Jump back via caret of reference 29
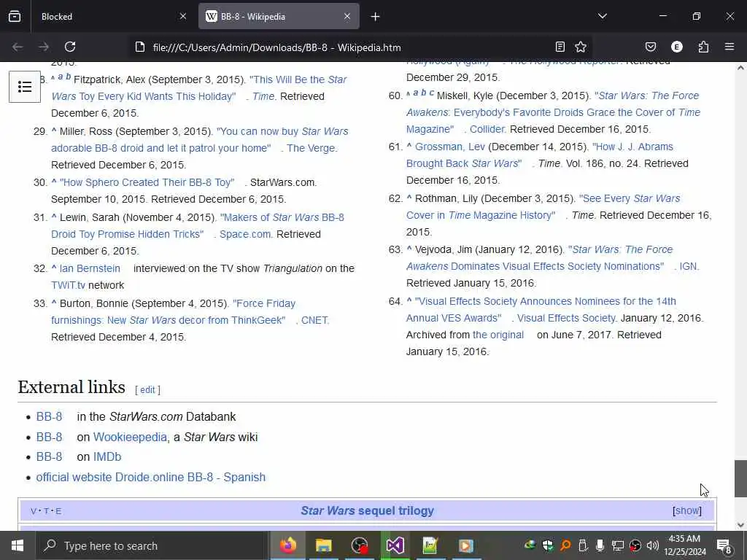The width and height of the screenshot is (747, 560). click(54, 131)
